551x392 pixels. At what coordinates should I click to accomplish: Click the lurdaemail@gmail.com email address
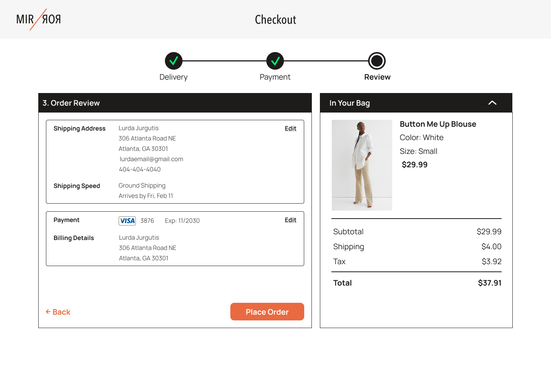[x=151, y=159]
